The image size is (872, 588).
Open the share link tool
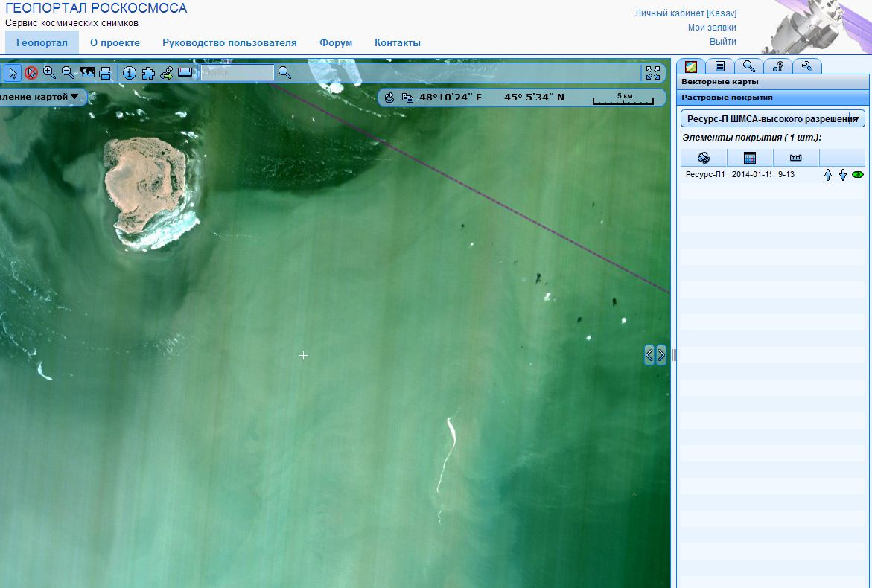[166, 73]
